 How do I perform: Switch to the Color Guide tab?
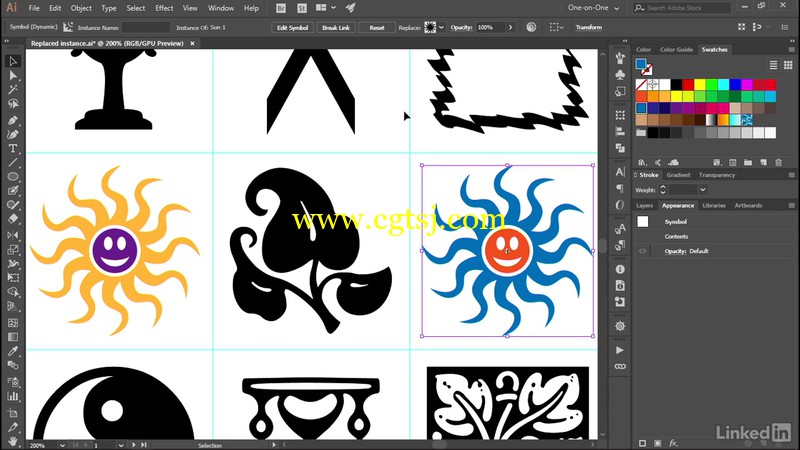676,49
